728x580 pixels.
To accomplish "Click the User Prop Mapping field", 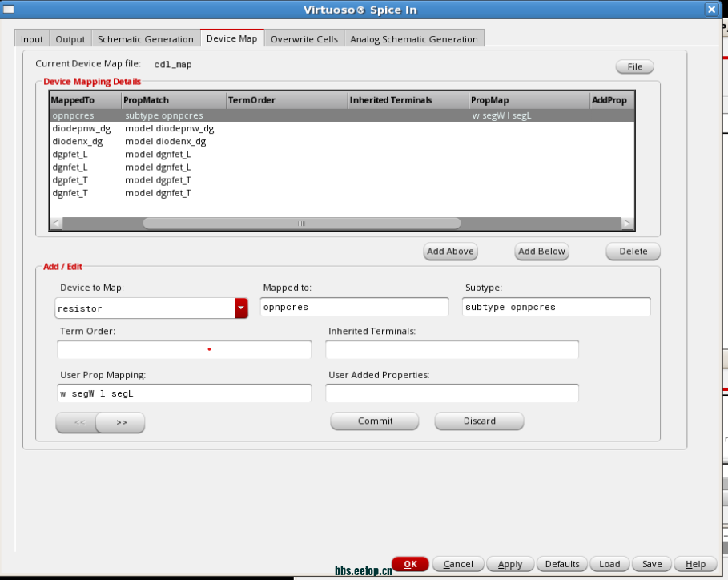I will point(184,393).
